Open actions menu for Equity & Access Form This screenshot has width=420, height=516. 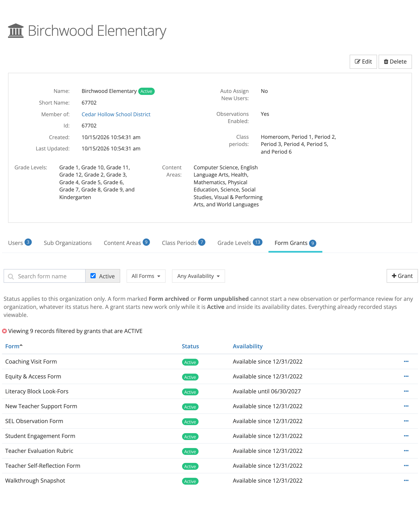coord(406,376)
